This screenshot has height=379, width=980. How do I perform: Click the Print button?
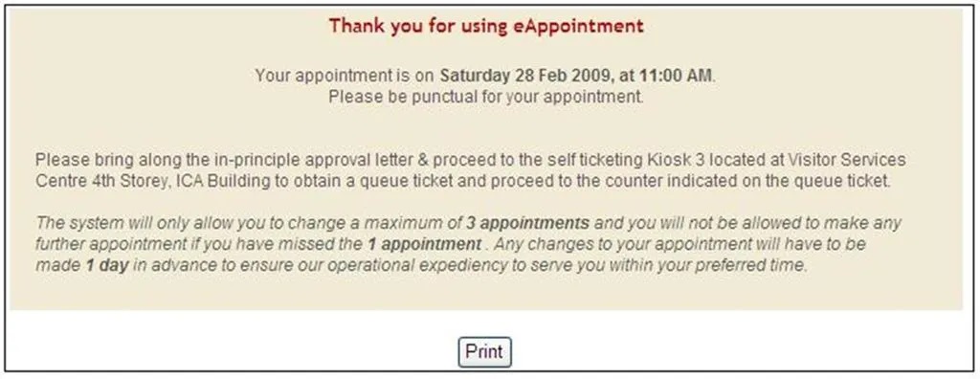(x=484, y=351)
